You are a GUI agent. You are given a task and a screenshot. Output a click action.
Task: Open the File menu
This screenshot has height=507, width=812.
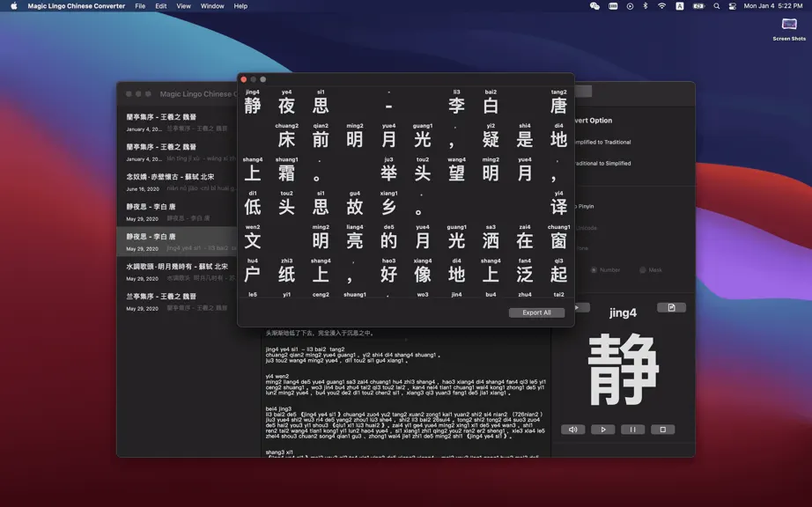140,6
